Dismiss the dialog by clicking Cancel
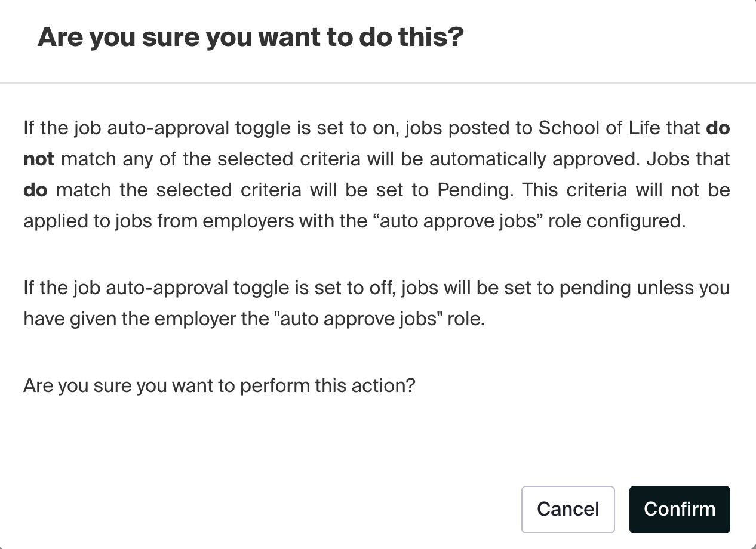The image size is (756, 549). click(567, 509)
